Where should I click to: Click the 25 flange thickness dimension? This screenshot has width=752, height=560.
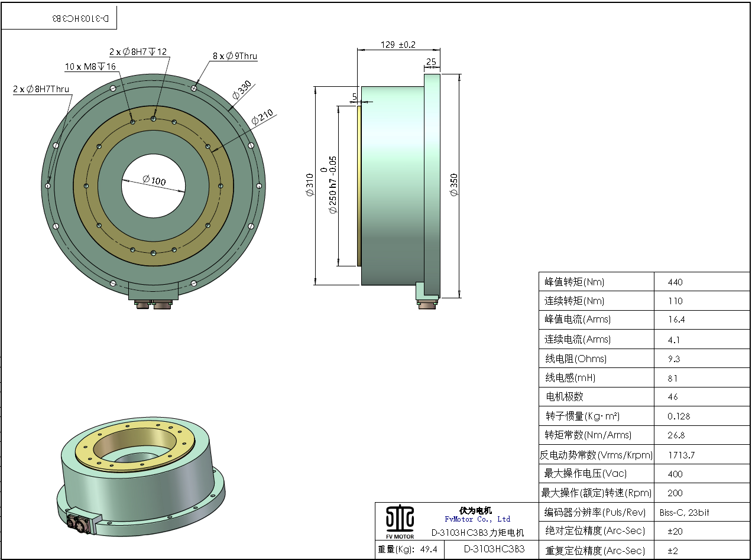pyautogui.click(x=431, y=61)
